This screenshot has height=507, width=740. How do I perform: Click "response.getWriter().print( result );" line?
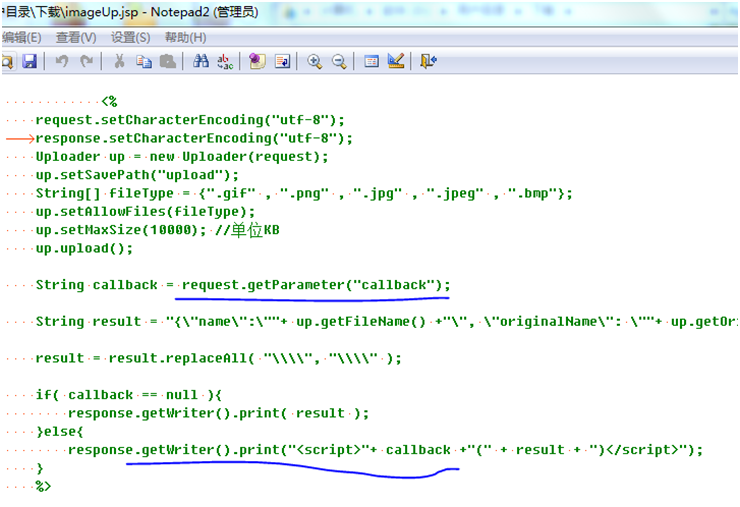click(x=219, y=414)
